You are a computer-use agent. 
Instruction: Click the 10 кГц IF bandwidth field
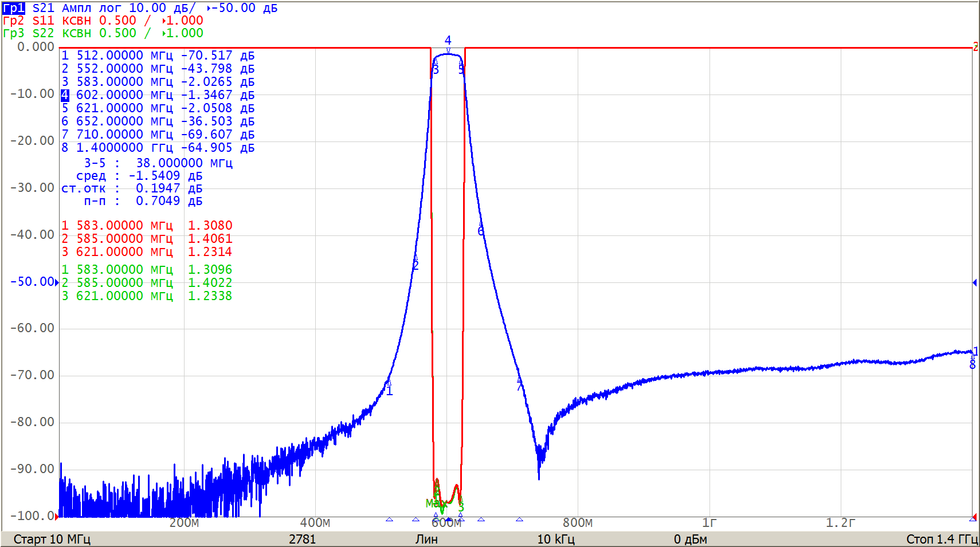[x=556, y=539]
